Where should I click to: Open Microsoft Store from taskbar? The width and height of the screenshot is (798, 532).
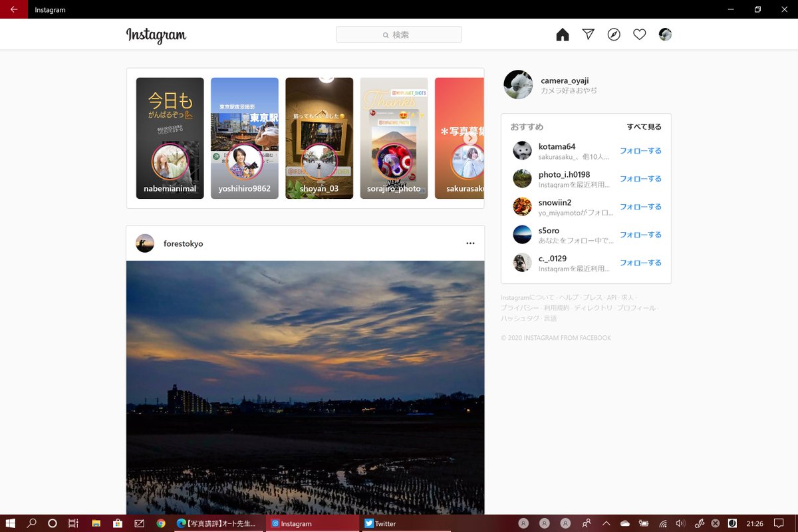click(x=117, y=523)
